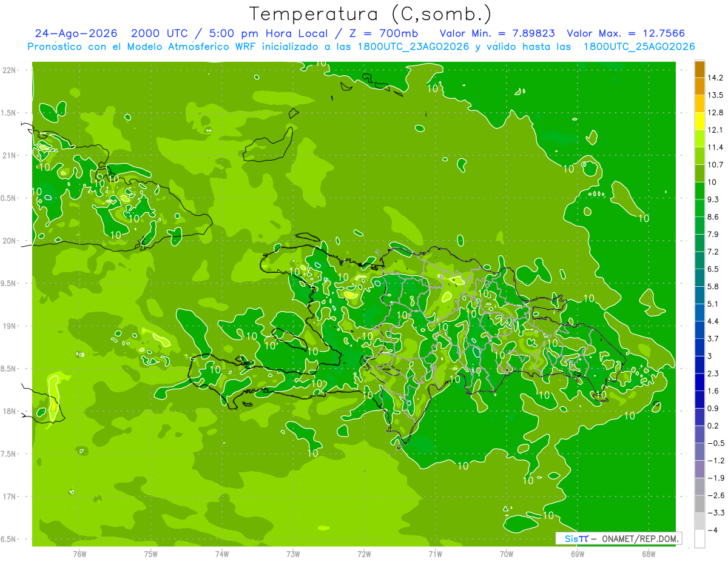Click legend value "2.3"
This screenshot has width=728, height=562.
(713, 373)
